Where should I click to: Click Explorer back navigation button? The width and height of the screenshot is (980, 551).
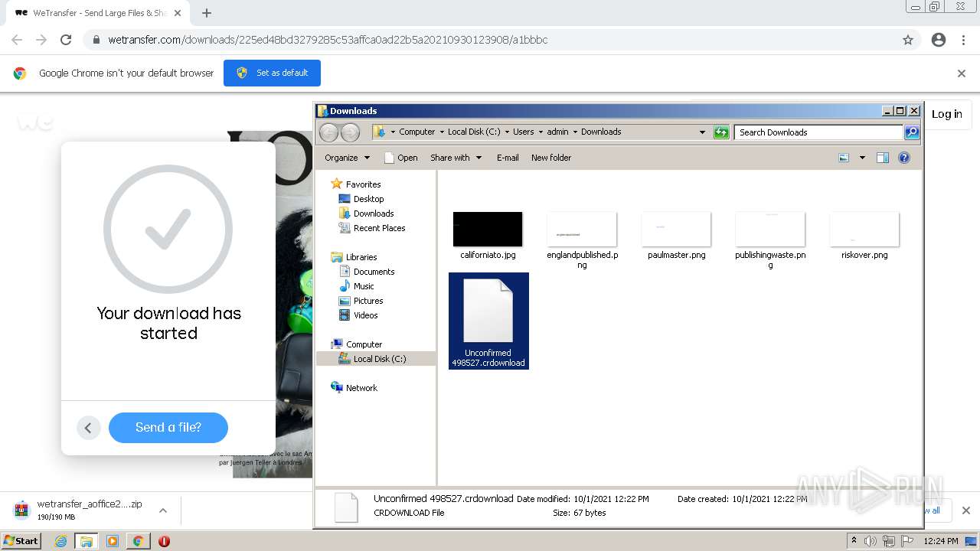328,132
